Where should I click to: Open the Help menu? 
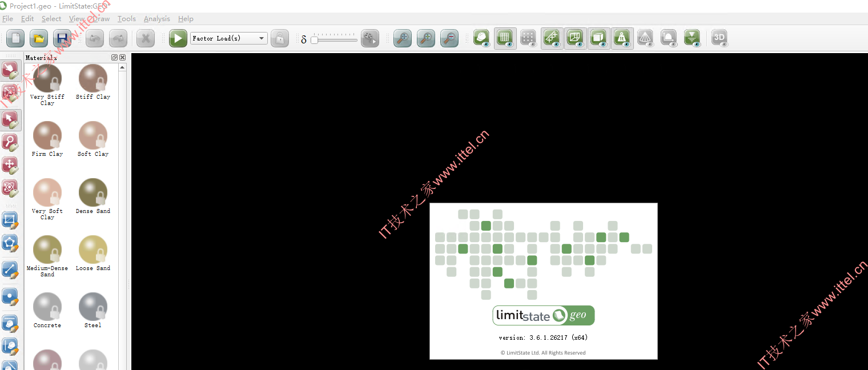coord(186,19)
